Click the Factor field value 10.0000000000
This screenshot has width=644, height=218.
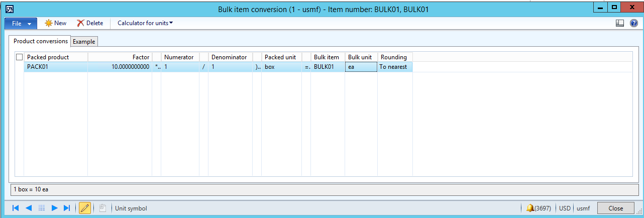coord(120,67)
